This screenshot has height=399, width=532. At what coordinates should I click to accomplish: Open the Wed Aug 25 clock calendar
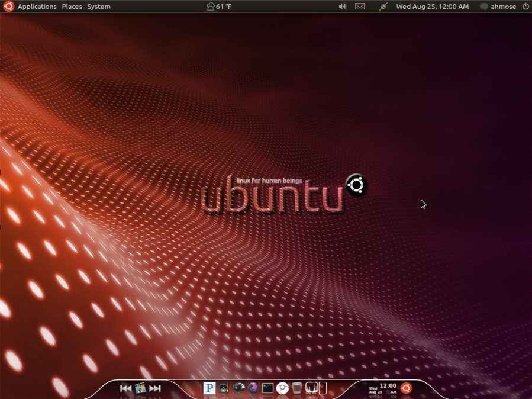click(432, 7)
